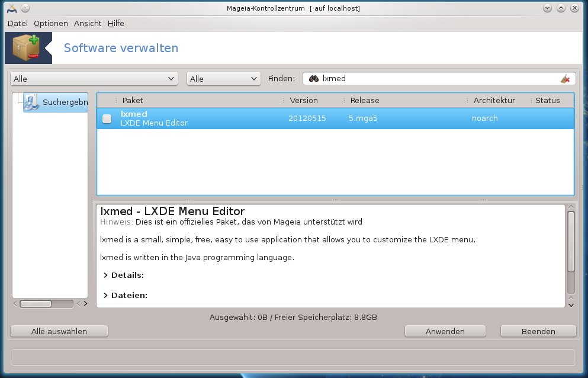Click the noarch architecture cell
This screenshot has width=588, height=378.
(x=485, y=118)
